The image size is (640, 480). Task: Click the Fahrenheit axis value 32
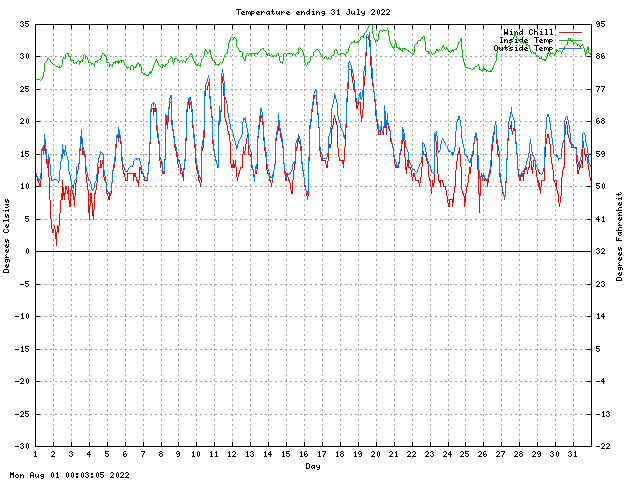tap(600, 251)
